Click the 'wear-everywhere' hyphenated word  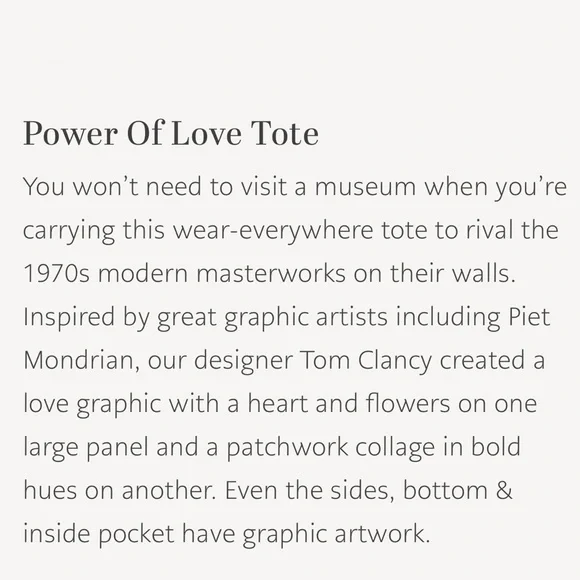pyautogui.click(x=273, y=231)
